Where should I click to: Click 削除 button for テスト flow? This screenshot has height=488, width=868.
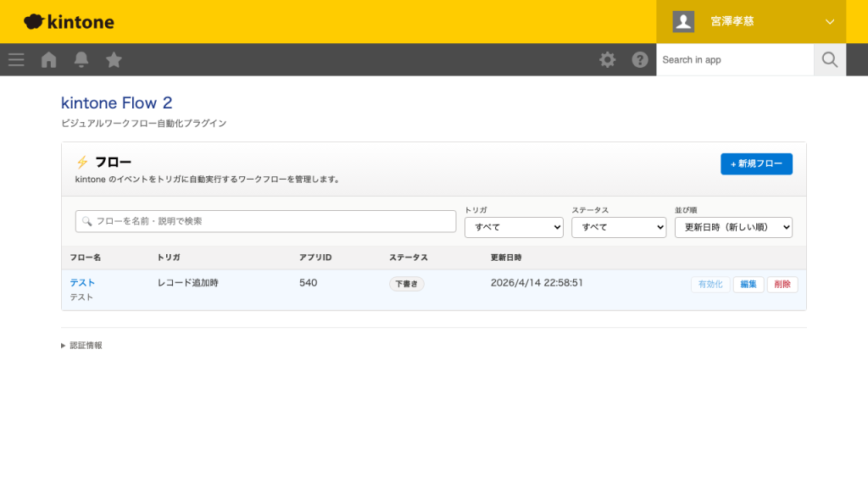(x=782, y=285)
